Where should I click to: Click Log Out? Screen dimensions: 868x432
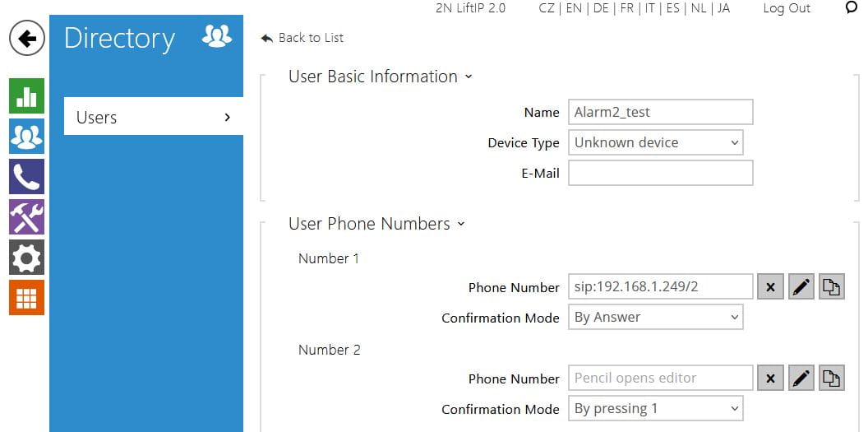[x=787, y=8]
